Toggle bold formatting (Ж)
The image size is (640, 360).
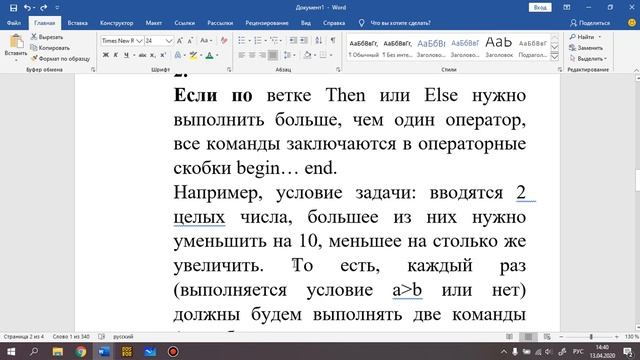(106, 55)
